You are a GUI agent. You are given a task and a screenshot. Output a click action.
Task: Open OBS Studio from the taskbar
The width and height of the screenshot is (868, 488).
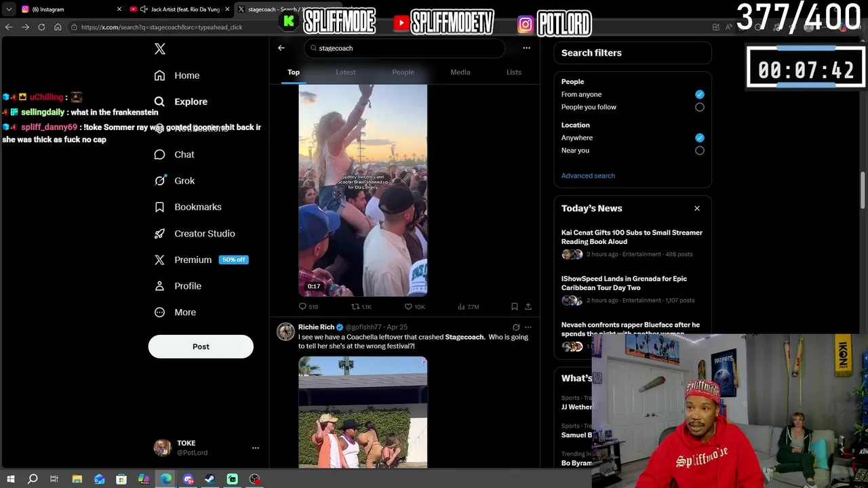tap(254, 479)
